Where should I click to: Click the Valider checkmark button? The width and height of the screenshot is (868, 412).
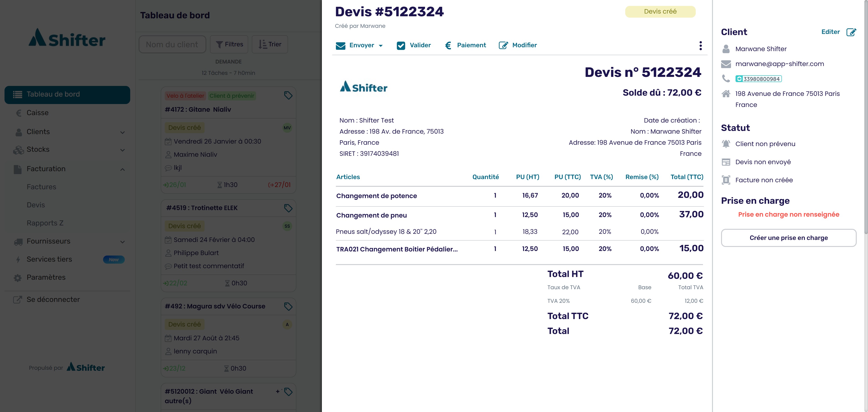414,45
